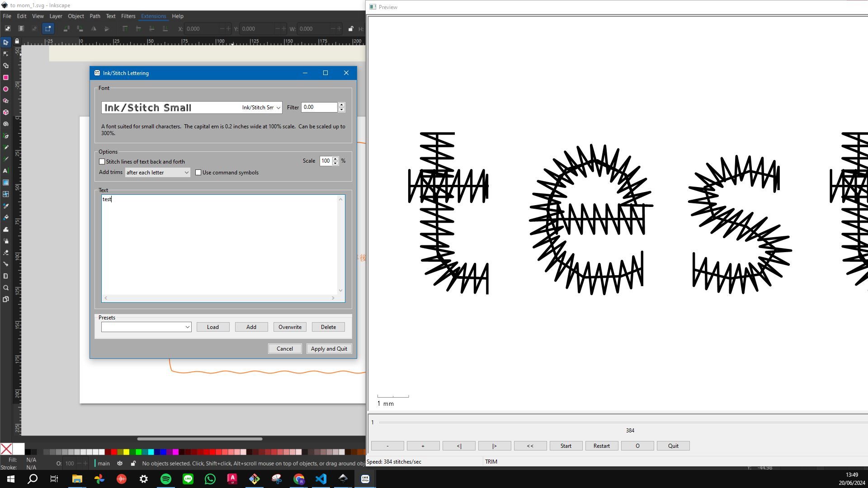
Task: Increase the Filter value with up arrow
Action: point(342,105)
